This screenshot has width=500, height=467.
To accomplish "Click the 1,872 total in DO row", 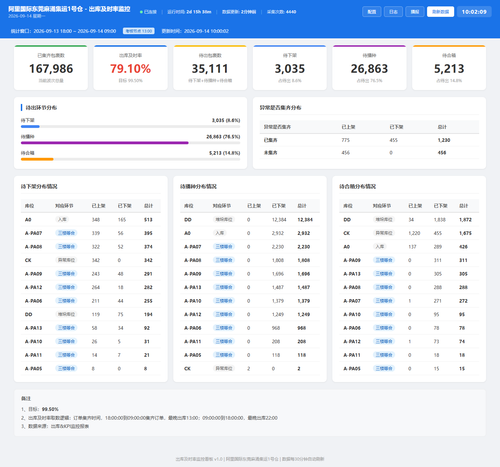I will coord(465,220).
